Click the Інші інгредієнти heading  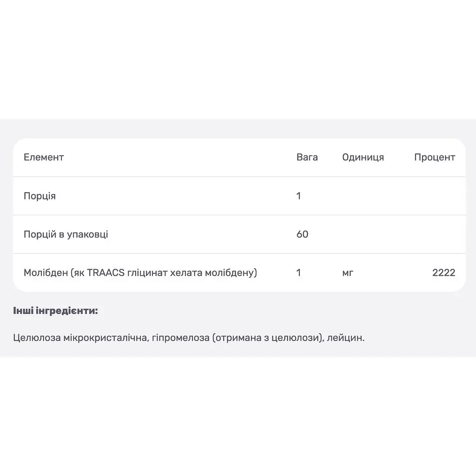(56, 311)
